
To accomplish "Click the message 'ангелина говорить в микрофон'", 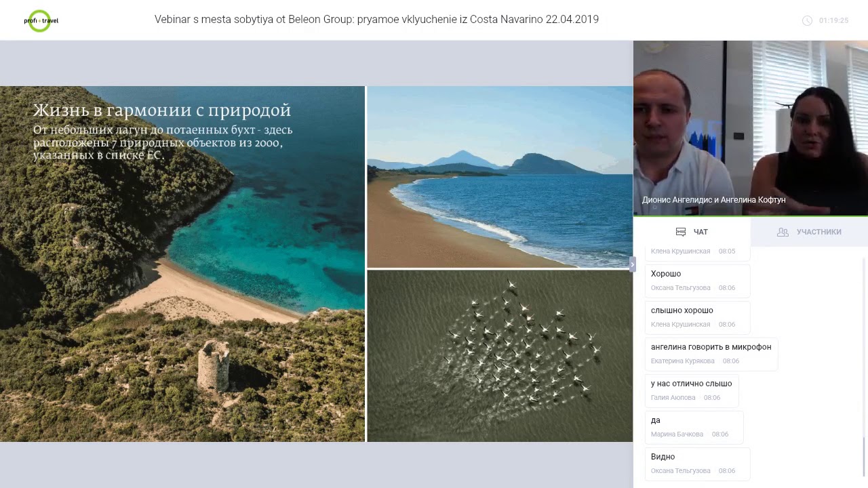I will (711, 353).
